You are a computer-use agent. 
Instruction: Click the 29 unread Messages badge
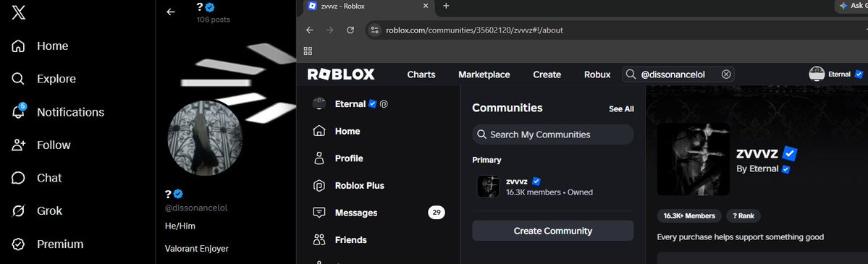pos(437,213)
